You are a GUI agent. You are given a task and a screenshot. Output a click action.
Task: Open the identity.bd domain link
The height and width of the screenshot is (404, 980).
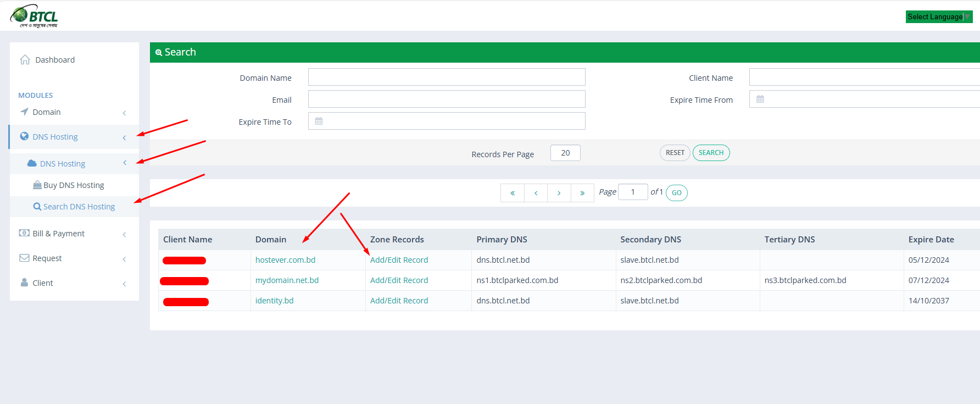274,301
